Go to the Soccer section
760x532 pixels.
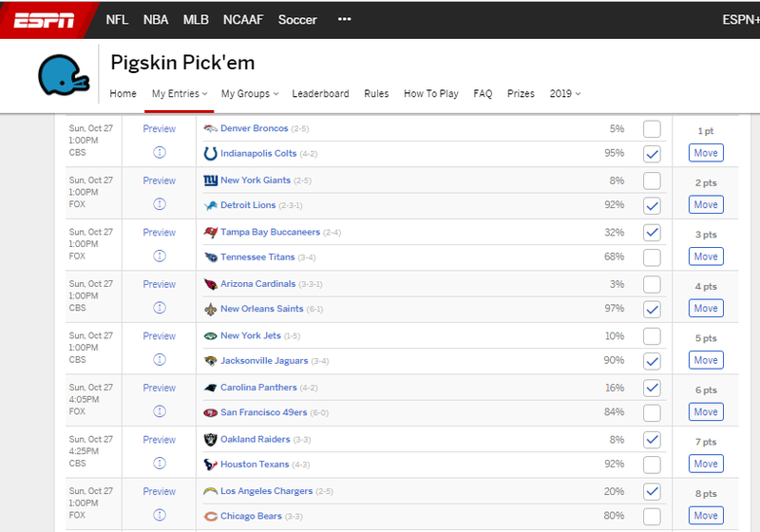[x=297, y=19]
